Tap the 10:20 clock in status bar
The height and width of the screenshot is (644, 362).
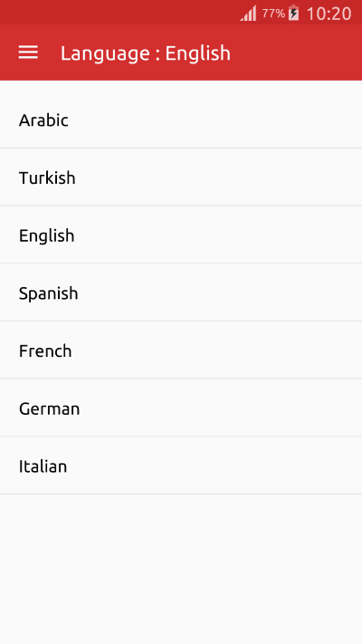click(329, 14)
